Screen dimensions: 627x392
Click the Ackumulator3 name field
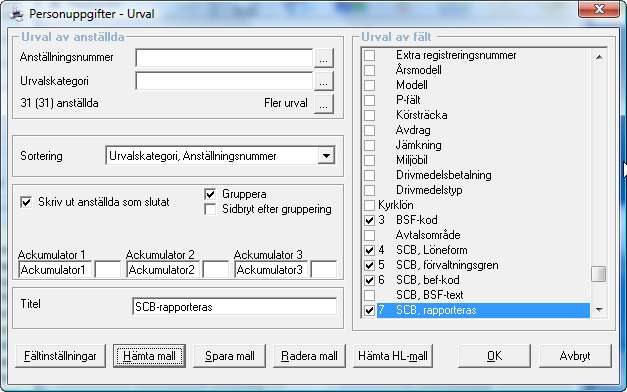coord(271,270)
